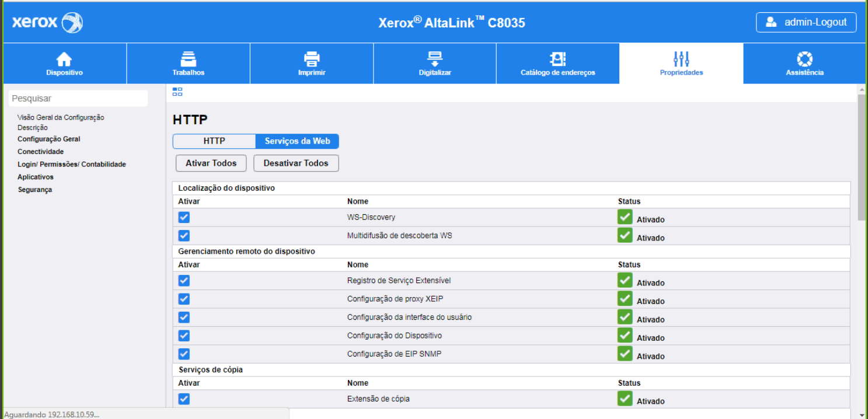The image size is (868, 419).
Task: Expand the Conectividade sidebar section
Action: 41,152
